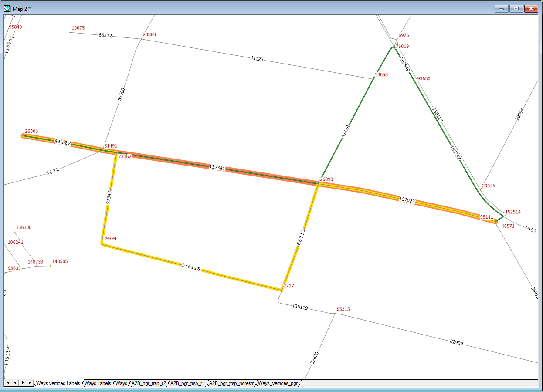Image resolution: width=543 pixels, height=392 pixels.
Task: Click vertex label 26893
Action: pos(326,179)
